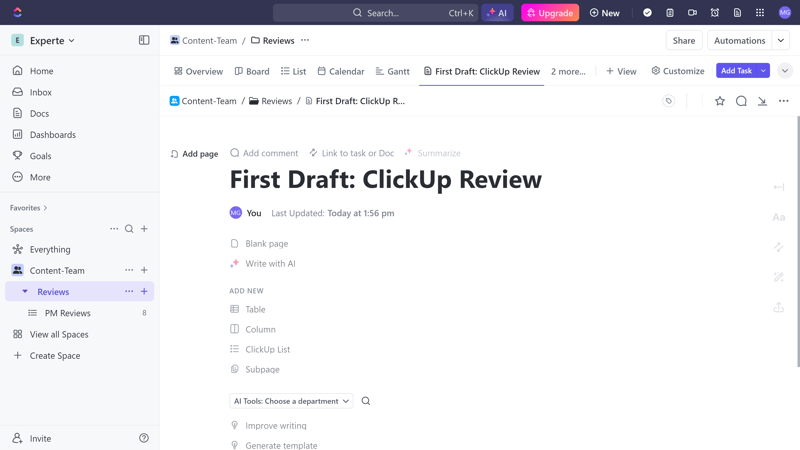The width and height of the screenshot is (800, 450).
Task: Add a list to Reviews folder with plus
Action: point(144,292)
